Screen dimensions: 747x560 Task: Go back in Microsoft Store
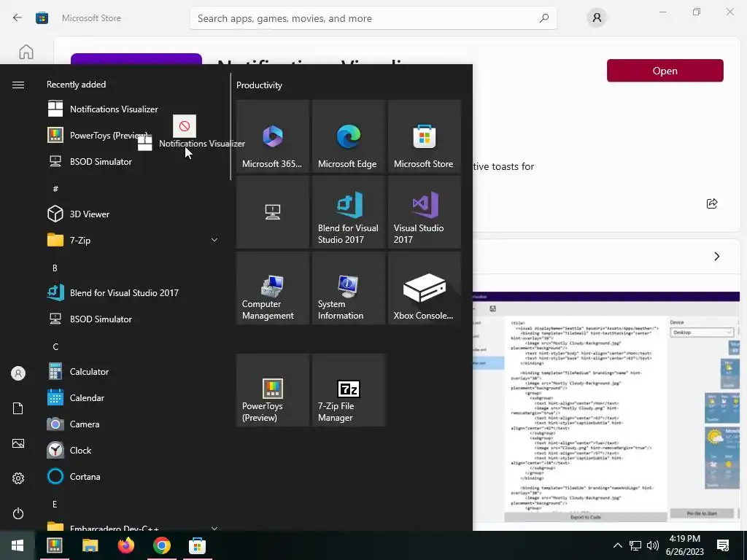coord(18,17)
